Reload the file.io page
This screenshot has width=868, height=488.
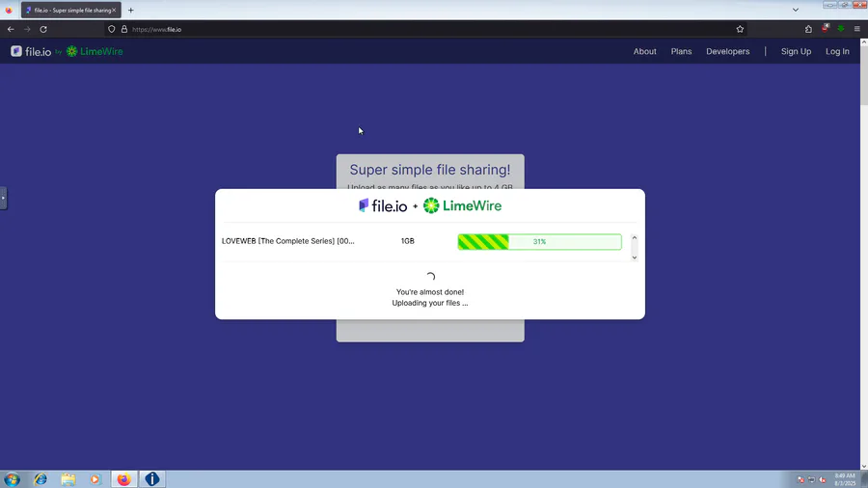pos(43,29)
